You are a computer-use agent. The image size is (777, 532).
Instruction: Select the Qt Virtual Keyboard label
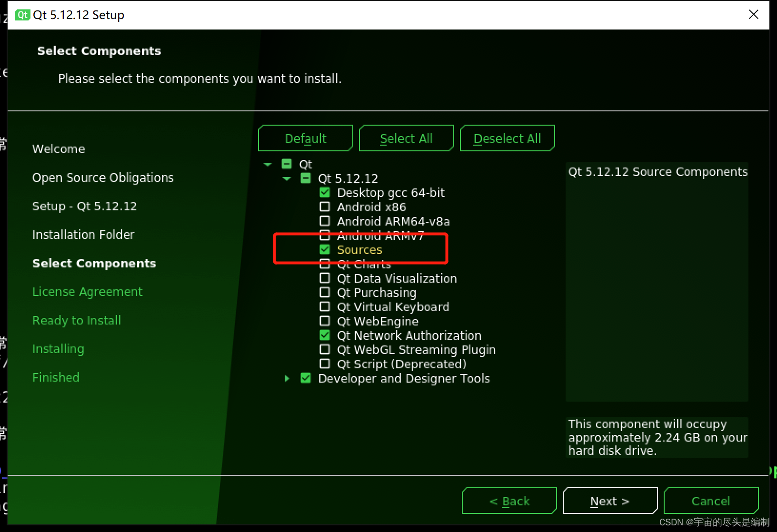tap(393, 307)
